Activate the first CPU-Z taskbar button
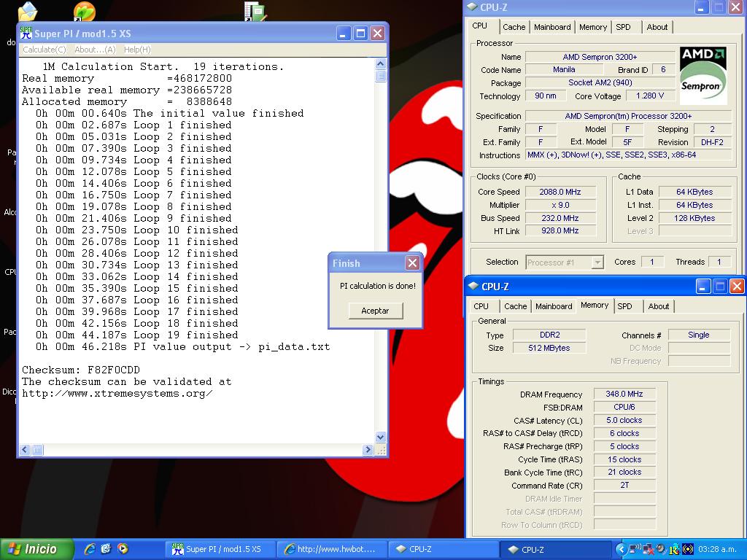Screen dimensions: 747x560 [443, 549]
